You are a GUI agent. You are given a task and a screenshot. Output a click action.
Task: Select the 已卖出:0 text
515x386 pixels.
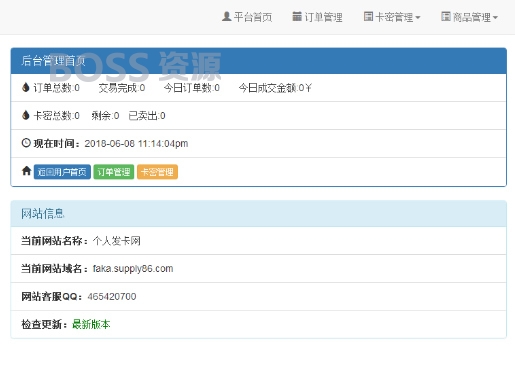click(147, 116)
